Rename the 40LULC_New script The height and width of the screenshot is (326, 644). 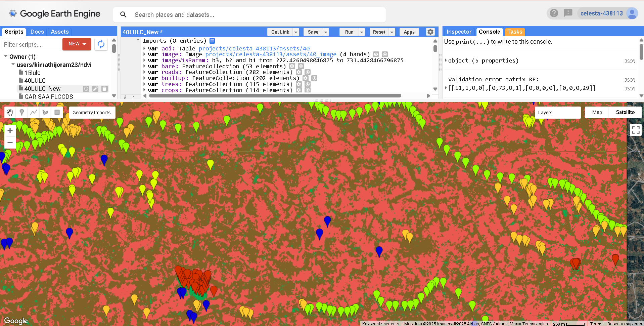point(95,89)
